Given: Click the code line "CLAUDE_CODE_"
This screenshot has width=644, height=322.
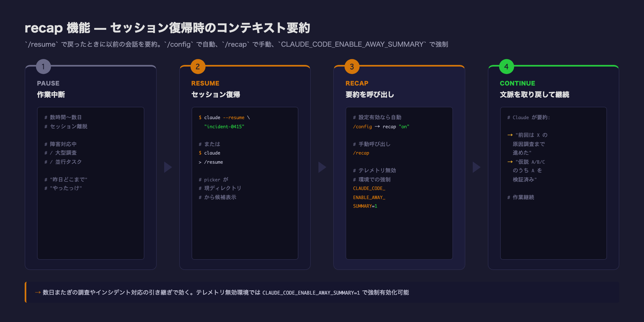Looking at the screenshot, I should click(369, 188).
